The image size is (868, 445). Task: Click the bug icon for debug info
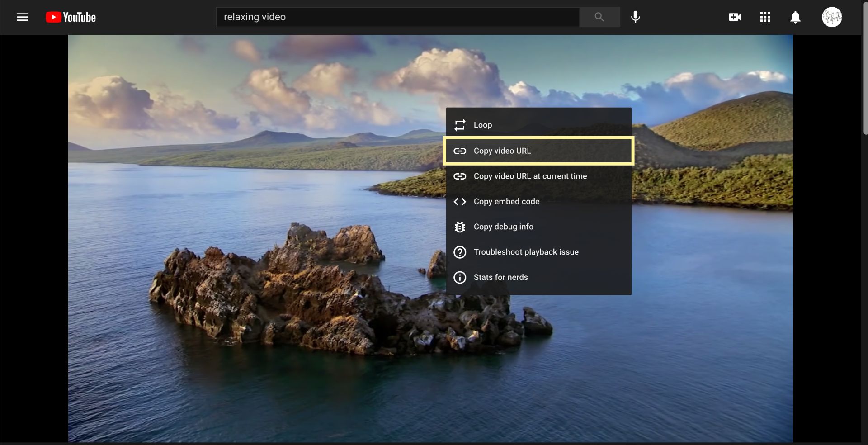coord(460,227)
